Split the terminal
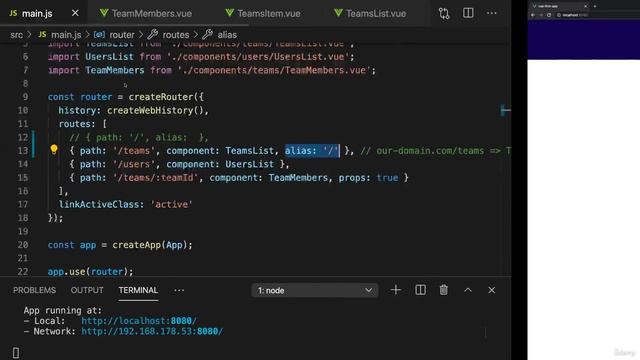 [x=420, y=290]
